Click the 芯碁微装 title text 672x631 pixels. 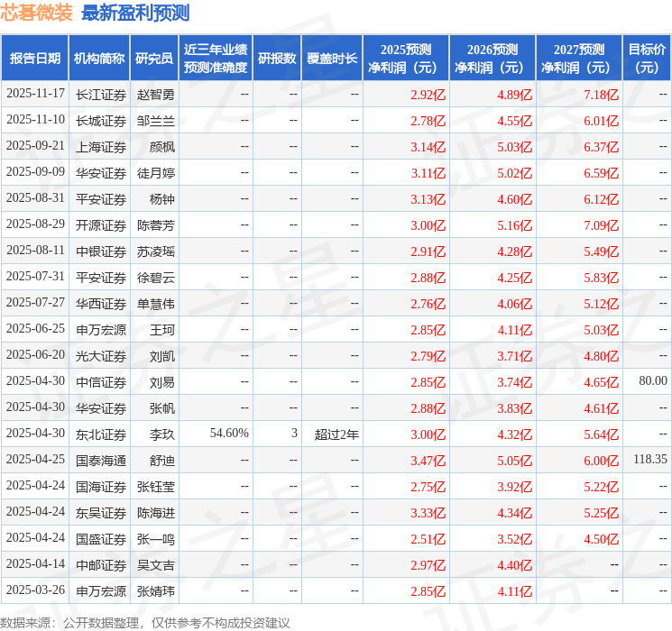pyautogui.click(x=36, y=13)
